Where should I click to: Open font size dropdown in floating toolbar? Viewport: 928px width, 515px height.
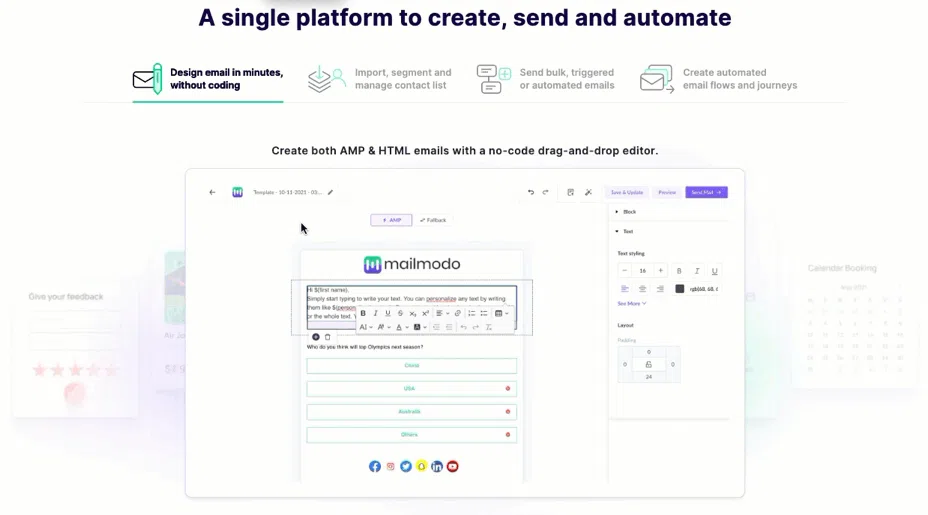[366, 327]
